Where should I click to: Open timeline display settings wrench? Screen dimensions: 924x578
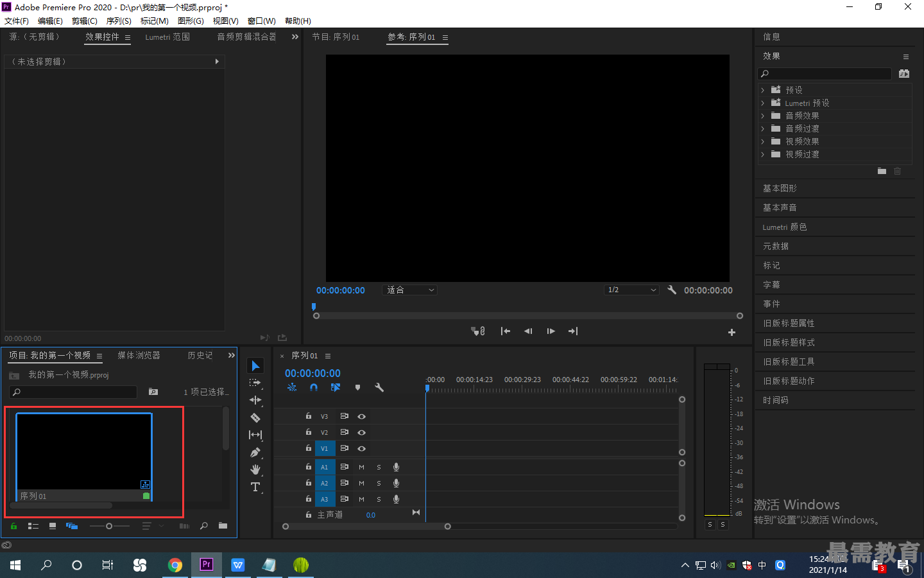click(x=379, y=387)
